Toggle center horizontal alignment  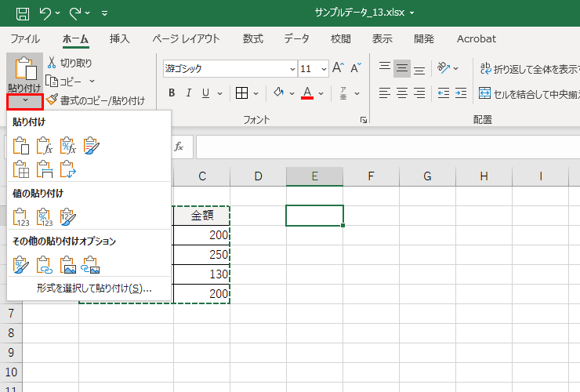coord(402,93)
